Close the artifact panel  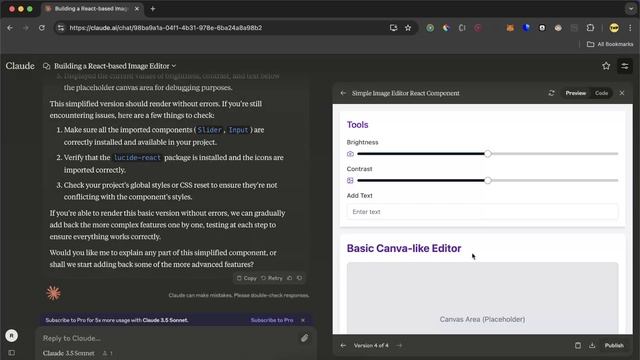click(x=622, y=93)
